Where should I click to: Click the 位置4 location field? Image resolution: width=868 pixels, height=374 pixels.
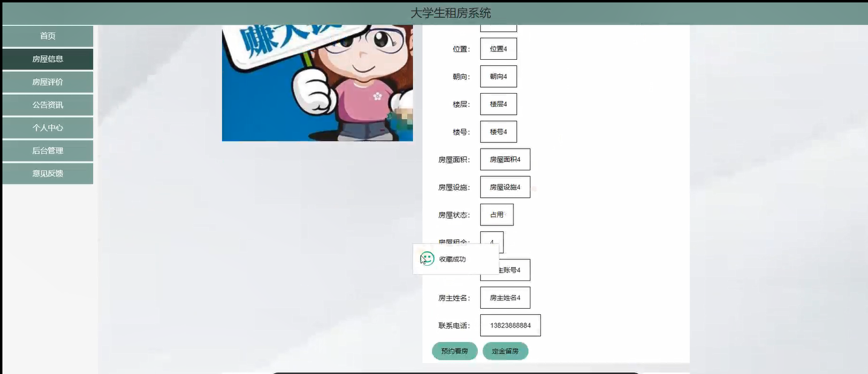(498, 48)
